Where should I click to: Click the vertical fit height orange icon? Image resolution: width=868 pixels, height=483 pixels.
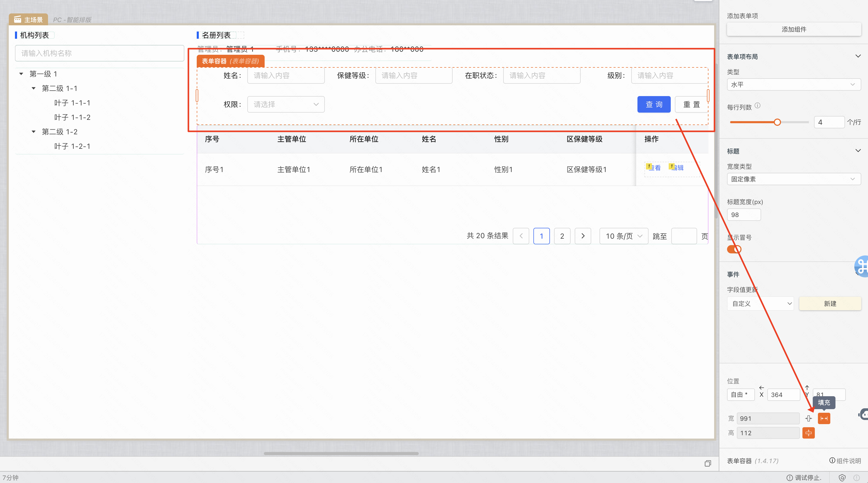[x=808, y=433]
